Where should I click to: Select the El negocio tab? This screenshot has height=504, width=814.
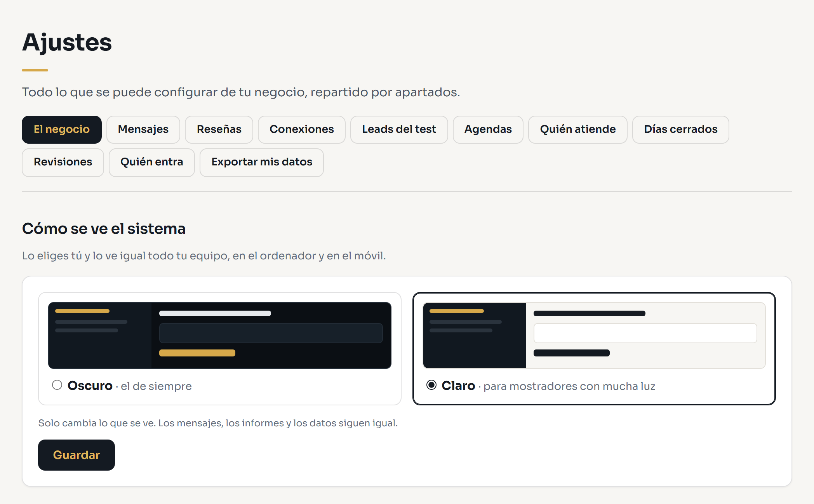click(62, 129)
